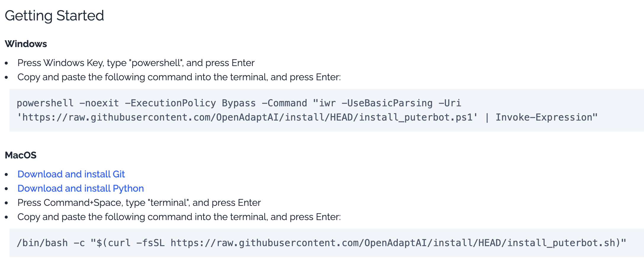Click the quoted word "terminal" in MacOS steps
This screenshot has width=644, height=279.
pyautogui.click(x=169, y=203)
